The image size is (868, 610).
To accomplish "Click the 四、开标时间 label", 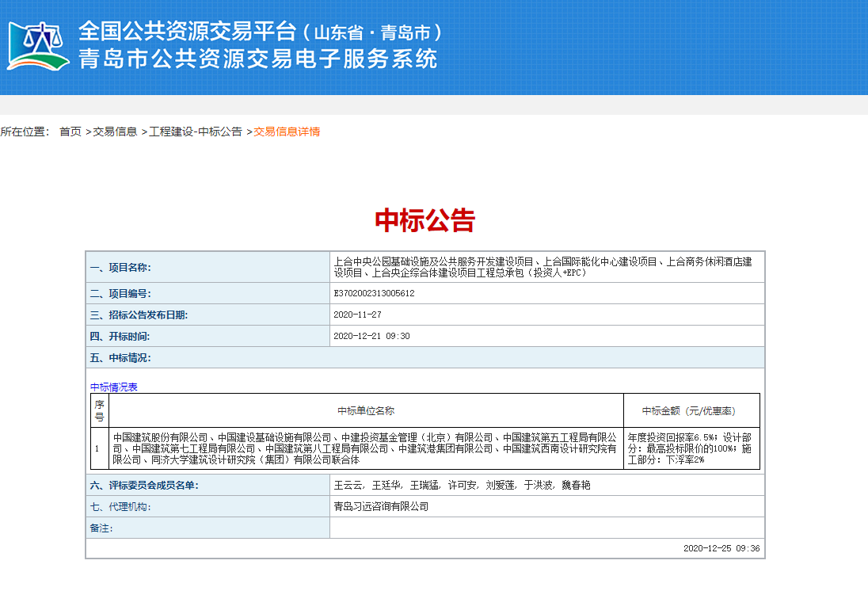I will (120, 337).
